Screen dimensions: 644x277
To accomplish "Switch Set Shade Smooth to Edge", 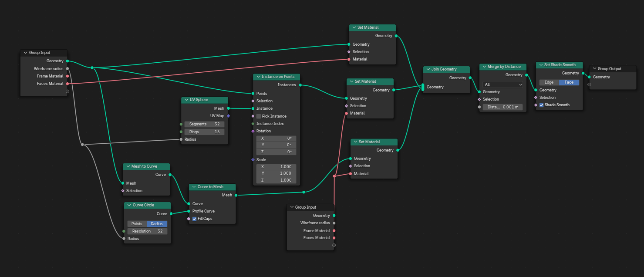I will click(x=549, y=82).
